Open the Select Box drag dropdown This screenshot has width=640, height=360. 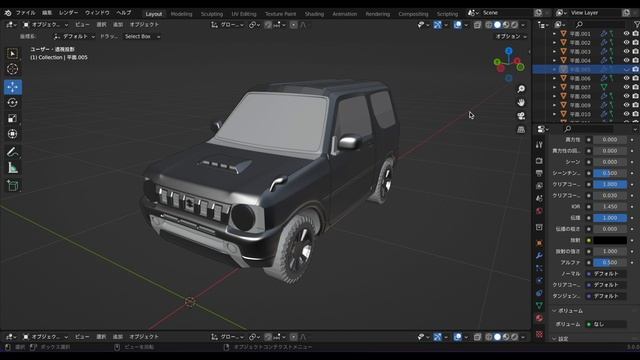(141, 36)
